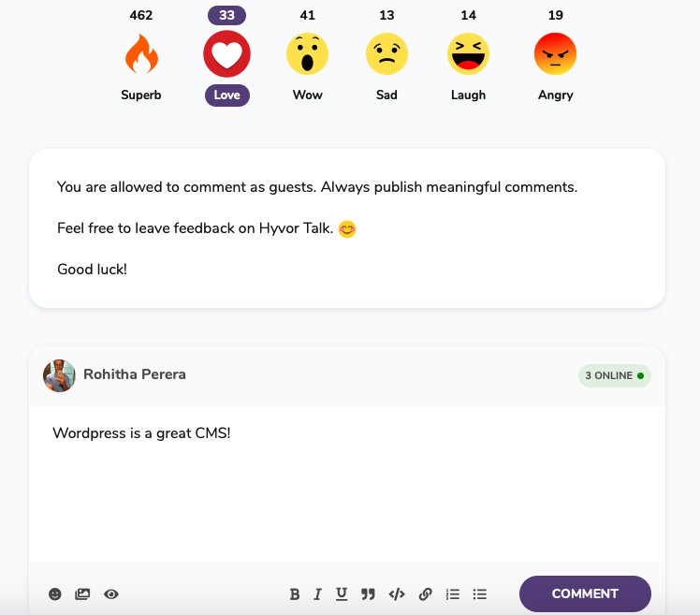Click the 'You are allowed to comment' line

[x=317, y=187]
